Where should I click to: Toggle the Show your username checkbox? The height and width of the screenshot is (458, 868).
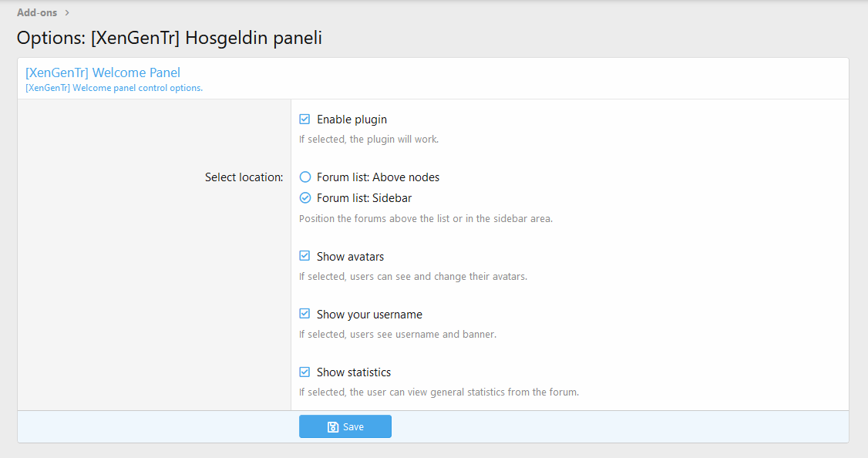(304, 314)
